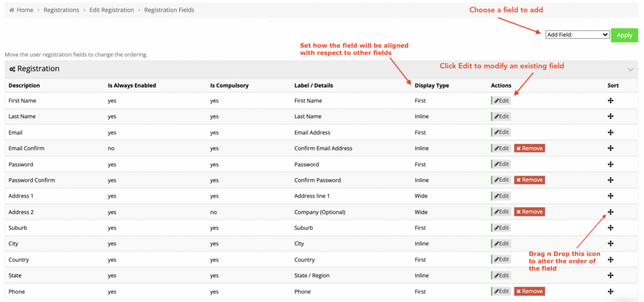Screen dimensions: 644x302
Task: Click the sort icon for Address 2 row
Action: click(x=610, y=212)
